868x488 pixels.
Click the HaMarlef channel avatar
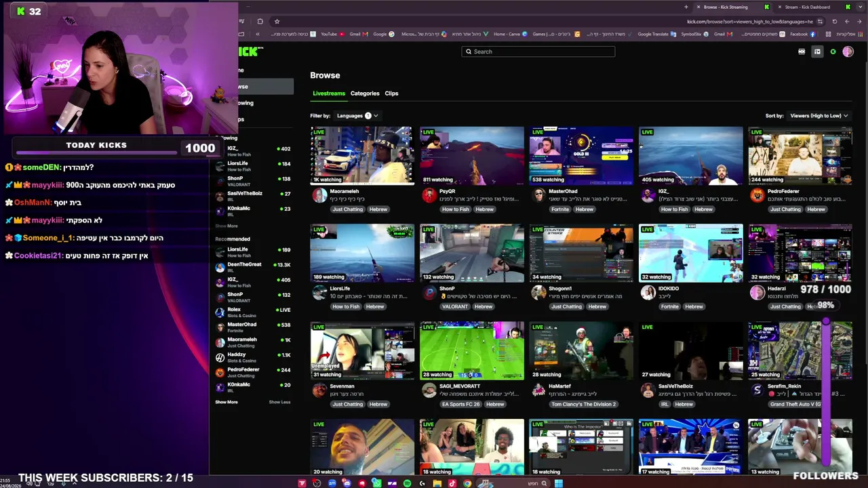(x=538, y=390)
